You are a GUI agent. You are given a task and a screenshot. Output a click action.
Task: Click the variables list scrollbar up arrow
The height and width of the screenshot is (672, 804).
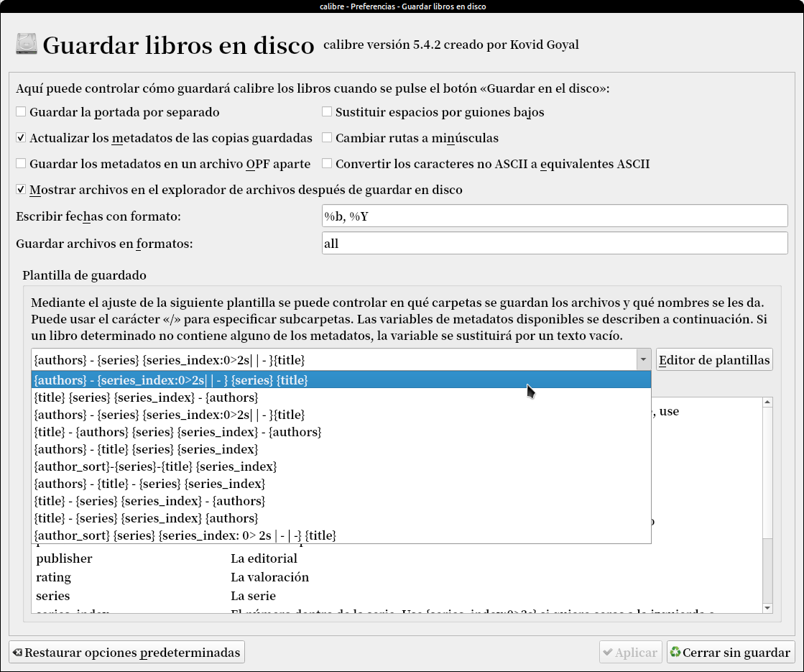point(767,402)
